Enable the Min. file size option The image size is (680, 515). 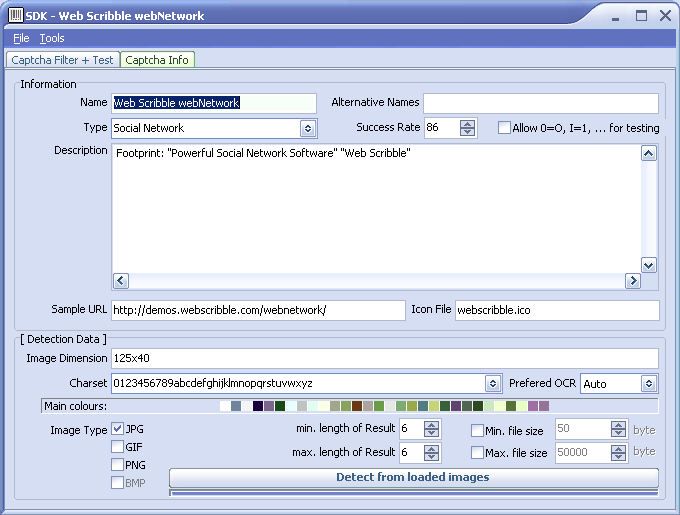[477, 430]
